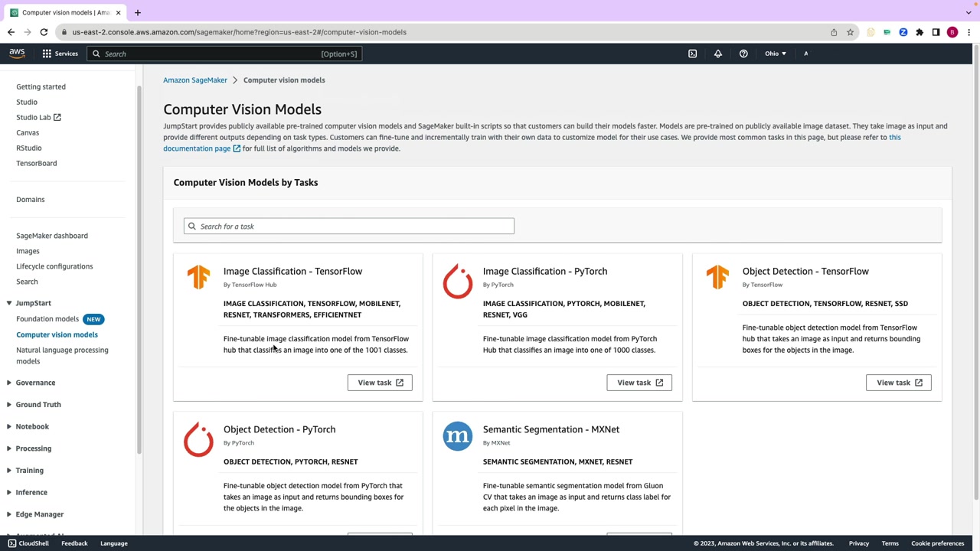980x551 pixels.
Task: Open the notifications bell
Action: (718, 54)
